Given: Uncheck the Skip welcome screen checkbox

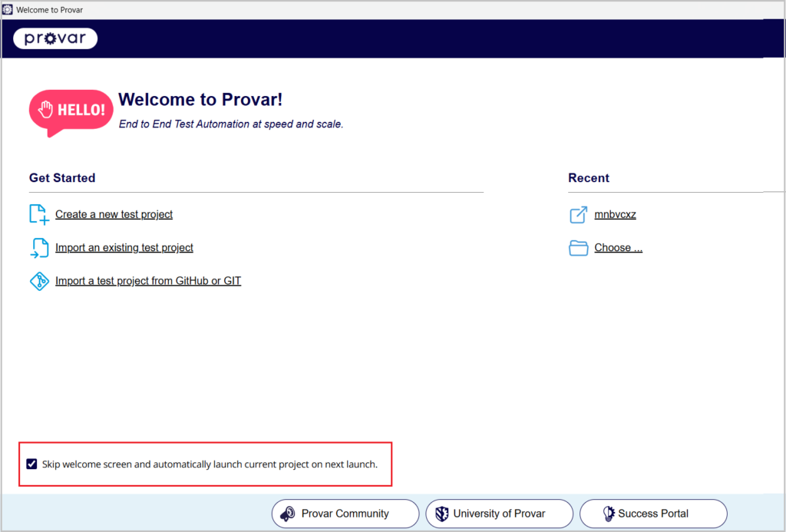Looking at the screenshot, I should (x=31, y=464).
